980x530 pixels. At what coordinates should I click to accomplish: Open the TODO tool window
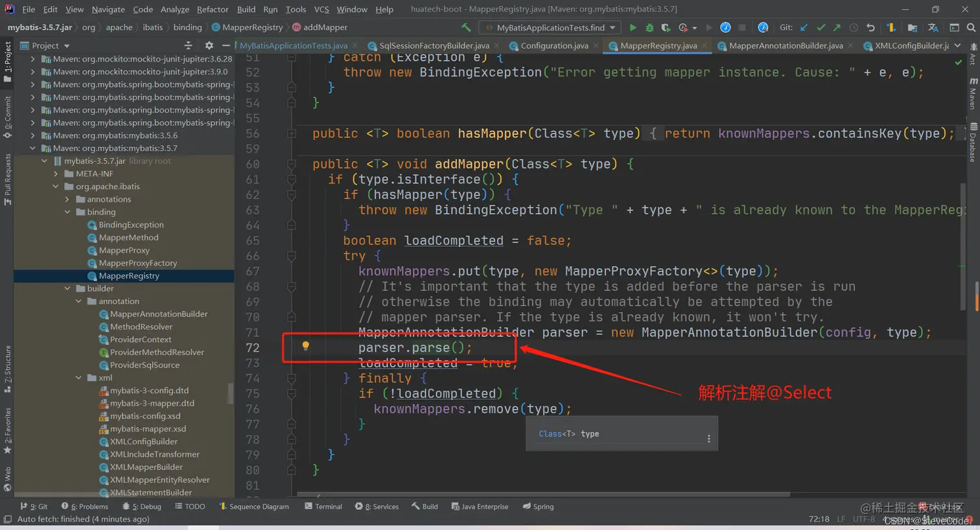point(190,507)
